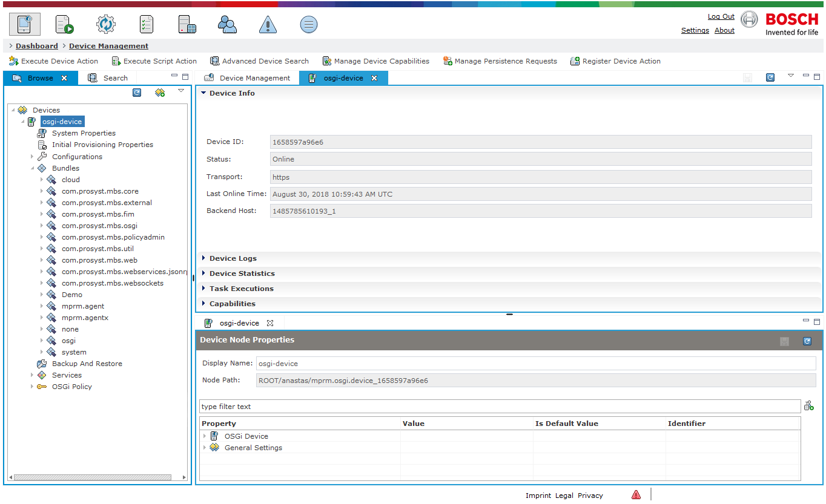Refresh the Device Node Properties panel
This screenshot has width=826, height=504.
point(807,341)
